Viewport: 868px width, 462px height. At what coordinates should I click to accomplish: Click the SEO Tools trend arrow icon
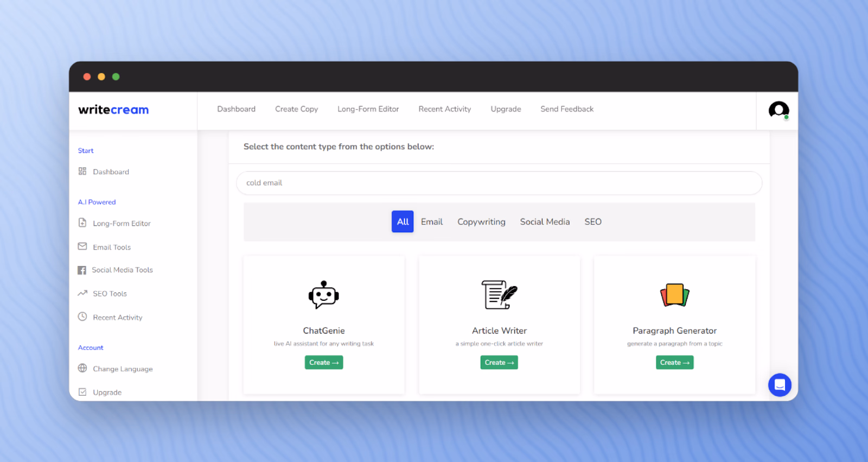(82, 293)
